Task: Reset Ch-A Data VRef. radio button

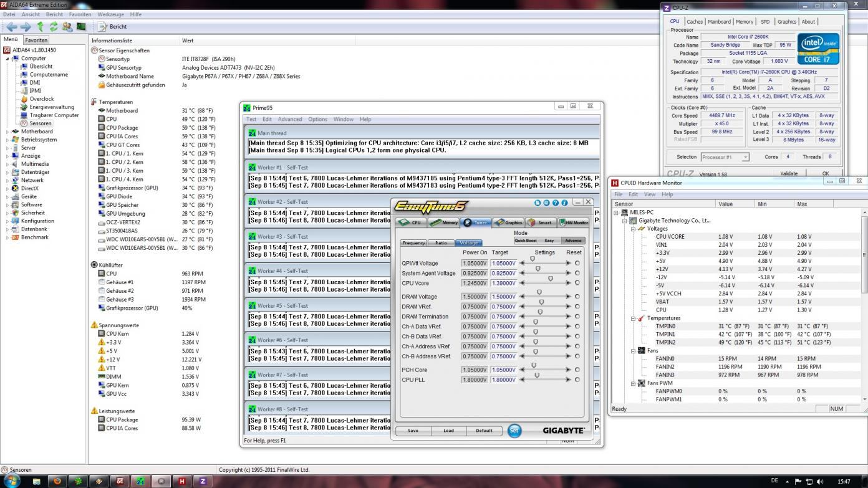Action: (x=577, y=327)
